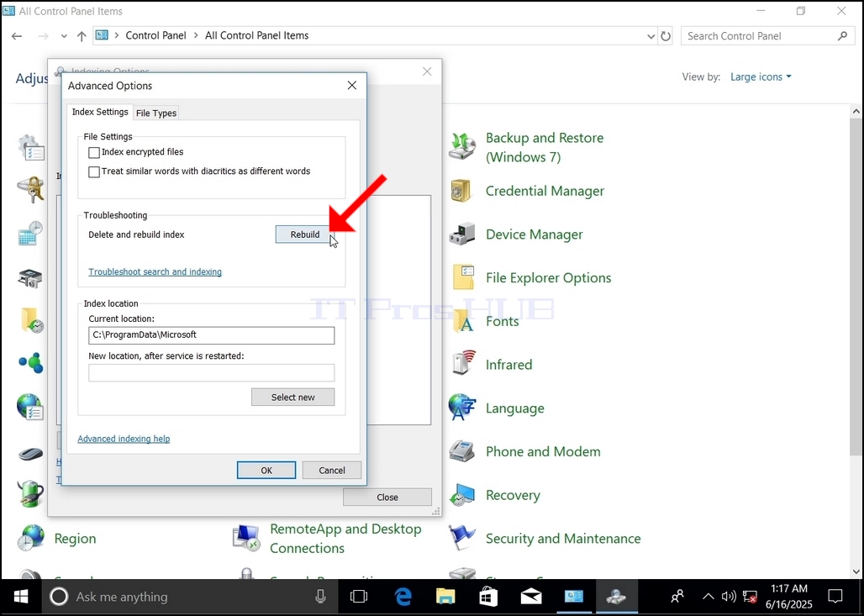Select the Index Settings tab
The width and height of the screenshot is (864, 616).
pos(100,112)
